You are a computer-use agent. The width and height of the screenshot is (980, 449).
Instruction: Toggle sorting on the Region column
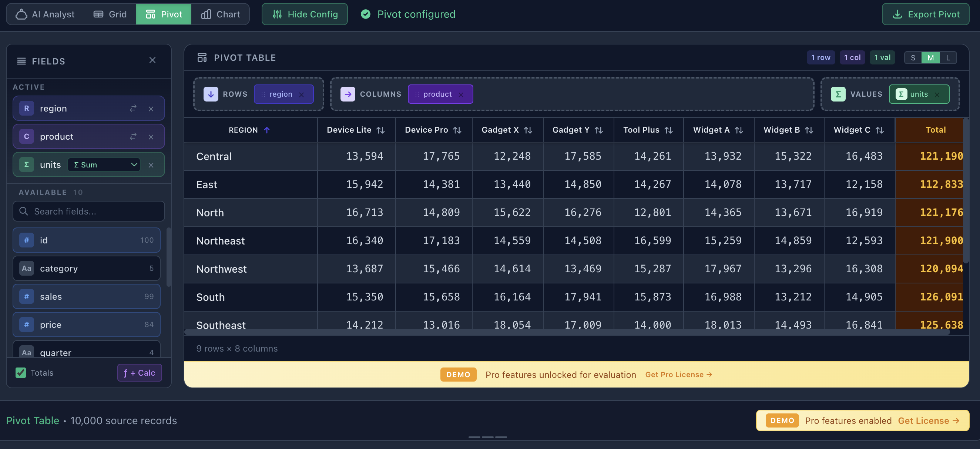click(x=249, y=130)
